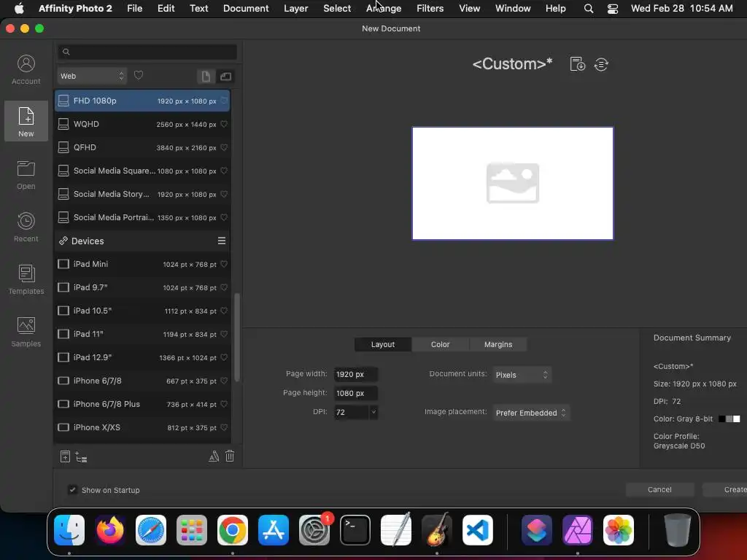The height and width of the screenshot is (560, 747).
Task: Open the Templates section
Action: point(26,279)
